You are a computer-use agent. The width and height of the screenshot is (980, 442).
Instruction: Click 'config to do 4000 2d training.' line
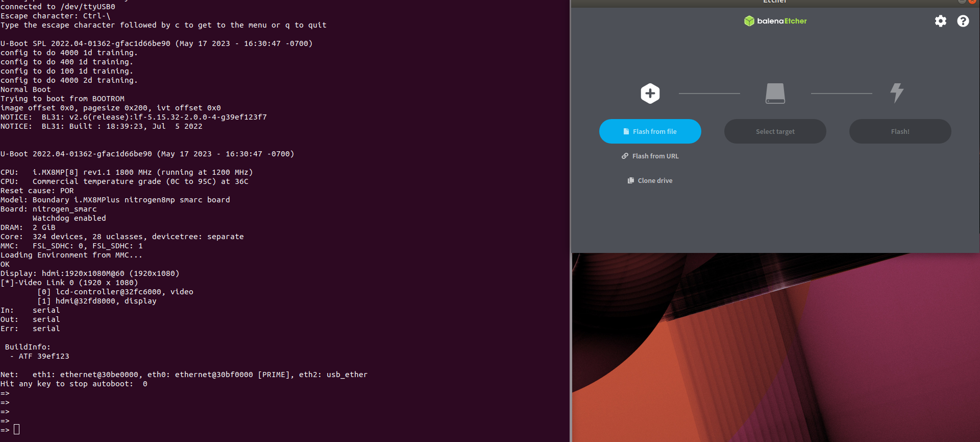(x=69, y=80)
